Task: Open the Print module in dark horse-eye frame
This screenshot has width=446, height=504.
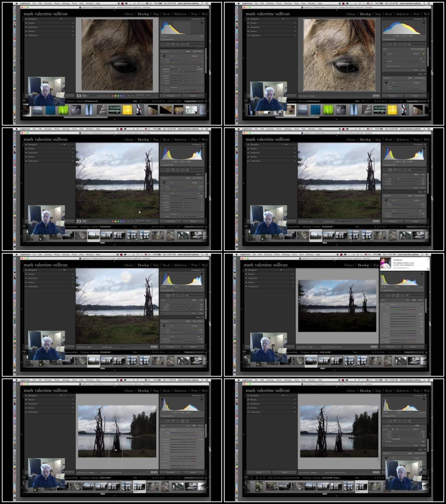Action: (x=194, y=14)
